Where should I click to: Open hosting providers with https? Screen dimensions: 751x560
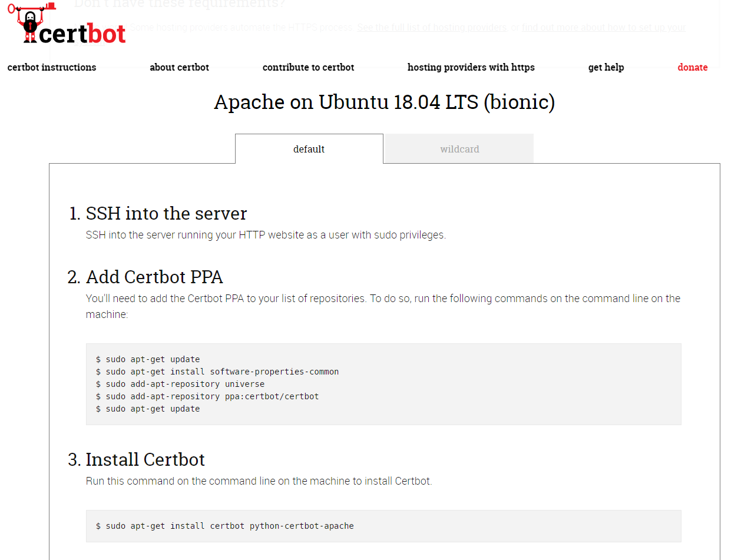[x=471, y=67]
